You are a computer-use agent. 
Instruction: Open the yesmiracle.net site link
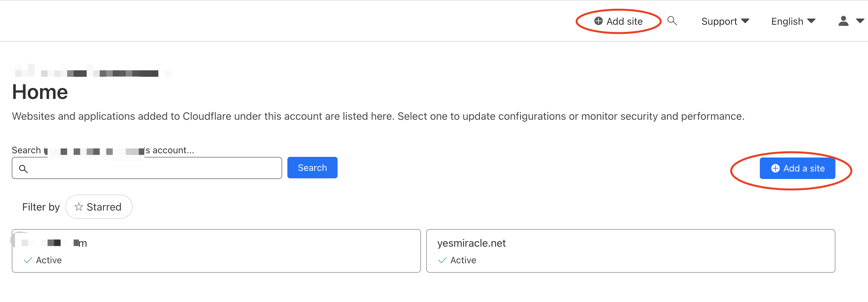(471, 243)
